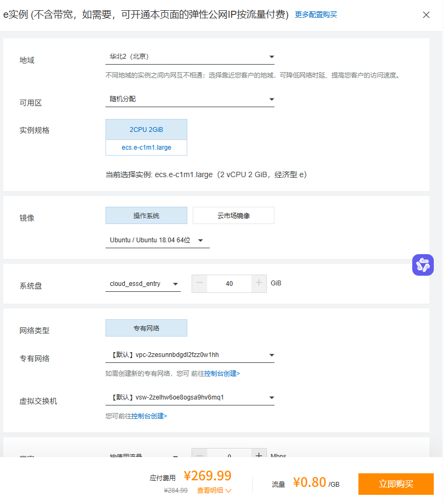Open the cloud_essd_entry disk type dropdown
The image size is (444, 504).
pyautogui.click(x=143, y=284)
